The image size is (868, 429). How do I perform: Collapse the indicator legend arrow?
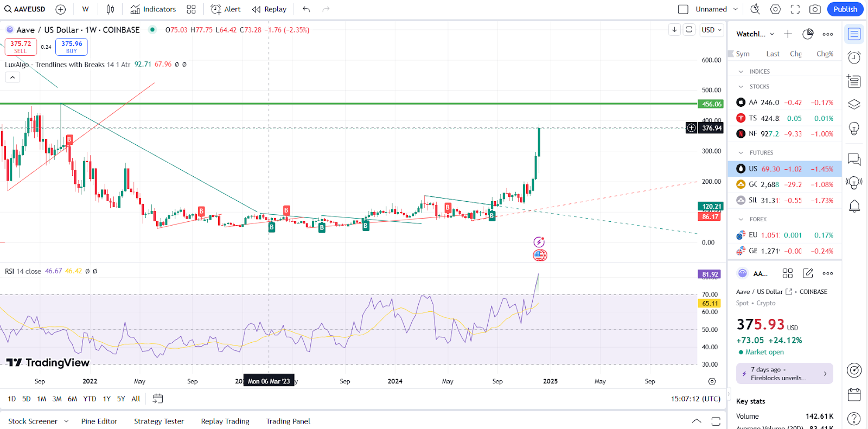point(12,77)
